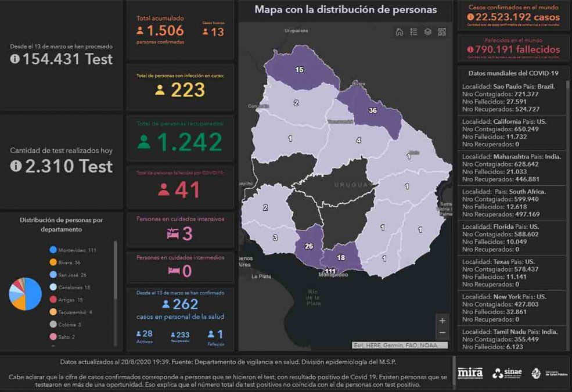Click the department legend scrollbar
Screen dimensions: 572x392
pos(115,267)
